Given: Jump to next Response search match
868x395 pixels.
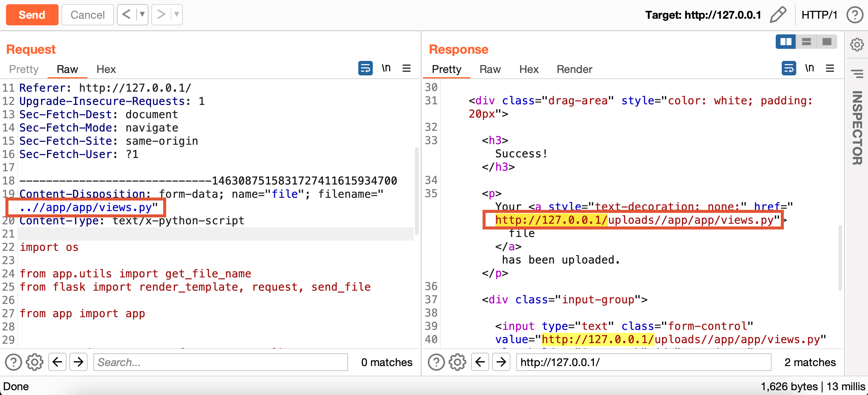Looking at the screenshot, I should (501, 362).
